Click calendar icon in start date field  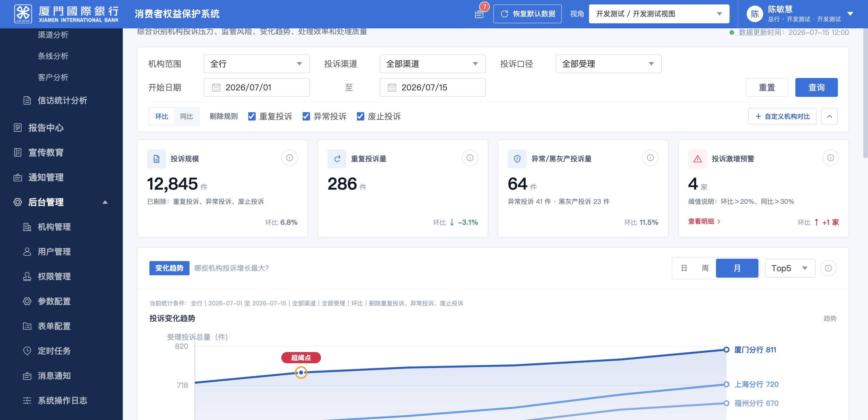pos(216,88)
